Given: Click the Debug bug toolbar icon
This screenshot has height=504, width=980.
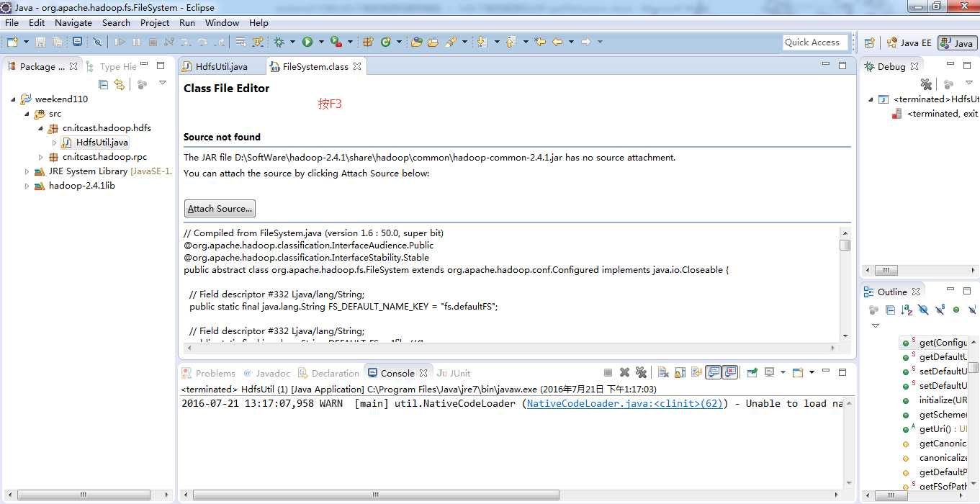Looking at the screenshot, I should point(279,42).
